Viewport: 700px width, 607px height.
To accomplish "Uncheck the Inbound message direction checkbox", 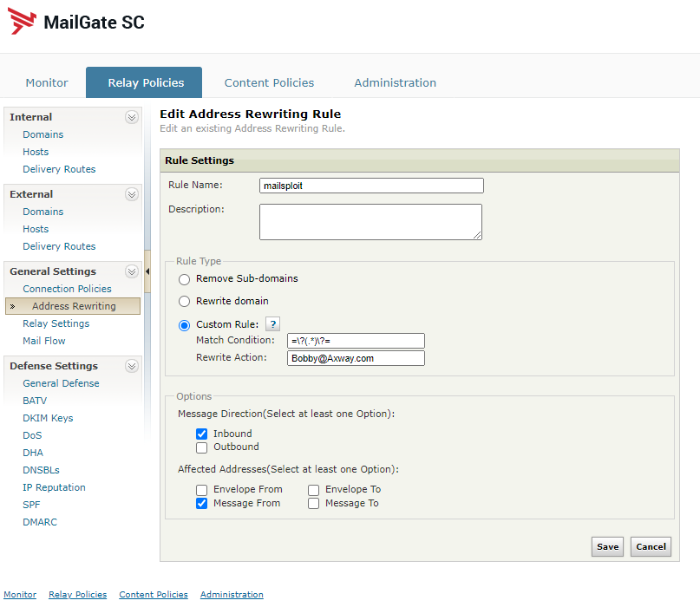I will click(202, 434).
